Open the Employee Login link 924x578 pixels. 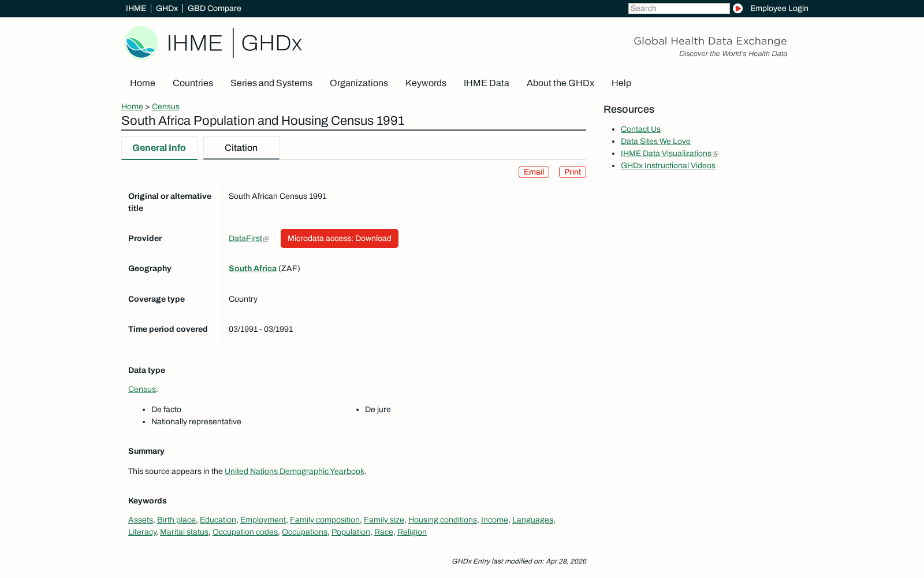779,8
